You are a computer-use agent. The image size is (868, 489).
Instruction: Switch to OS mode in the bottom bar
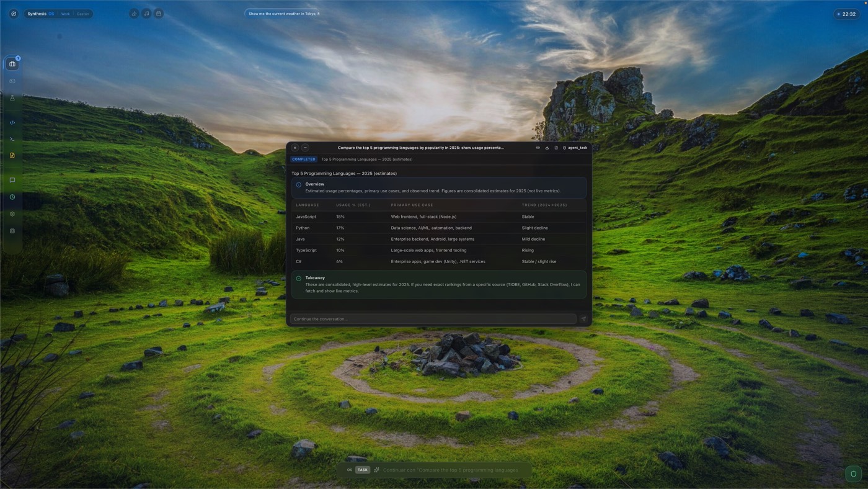click(350, 470)
